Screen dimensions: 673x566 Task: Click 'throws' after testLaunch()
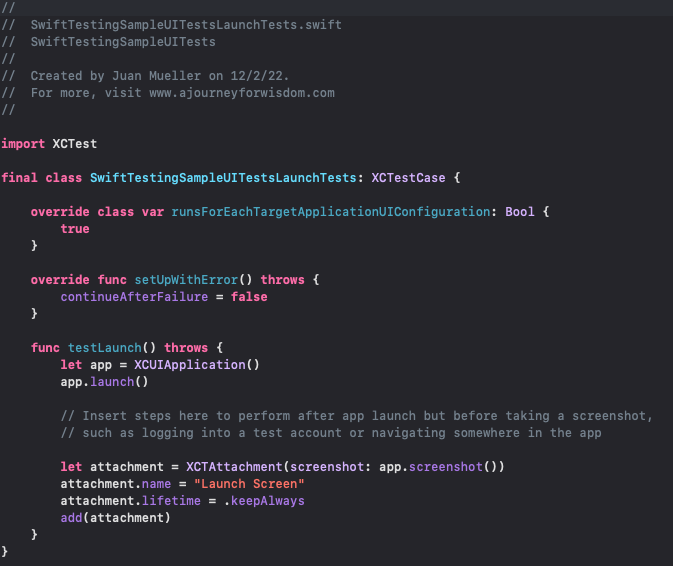coord(186,348)
